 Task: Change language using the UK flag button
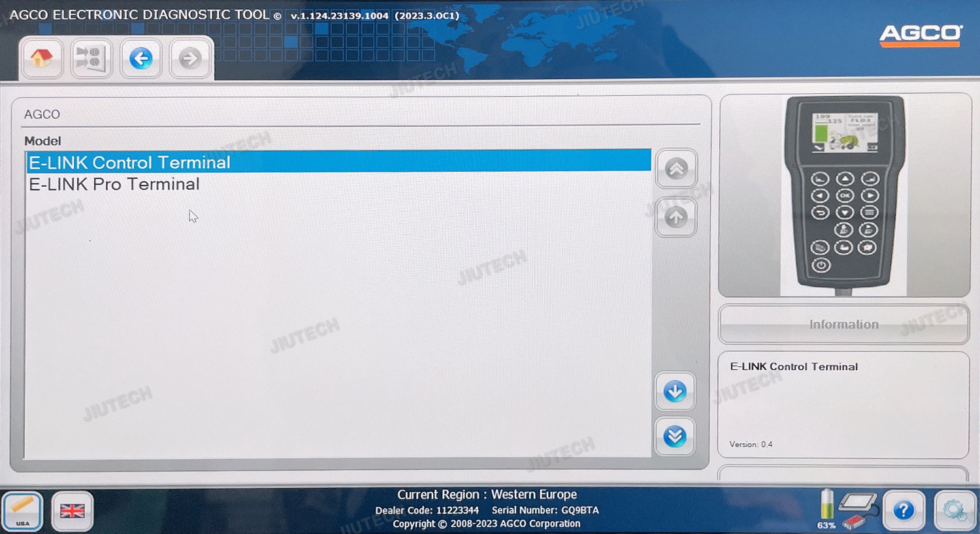click(x=73, y=510)
